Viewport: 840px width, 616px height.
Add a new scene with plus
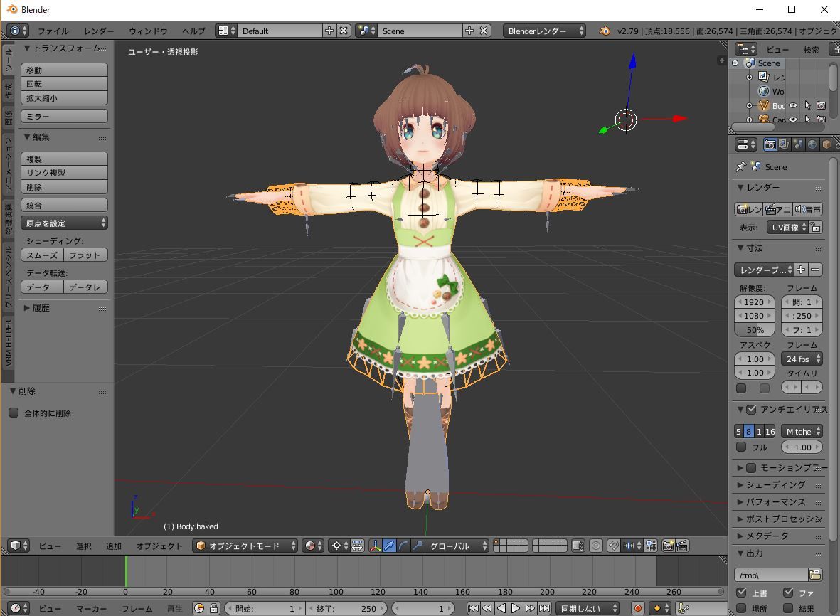(469, 31)
